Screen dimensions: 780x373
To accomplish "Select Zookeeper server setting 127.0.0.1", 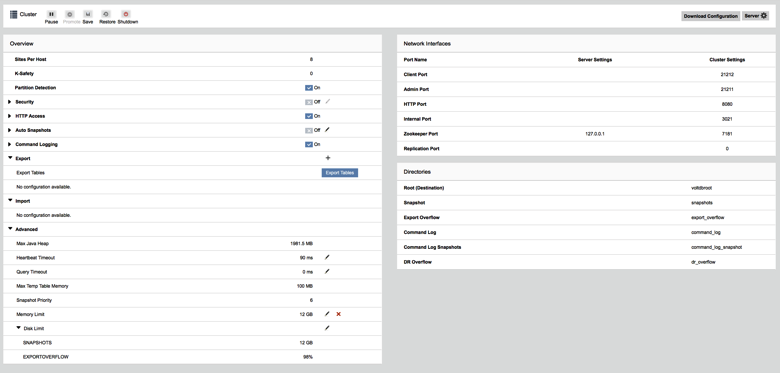I will coord(595,134).
